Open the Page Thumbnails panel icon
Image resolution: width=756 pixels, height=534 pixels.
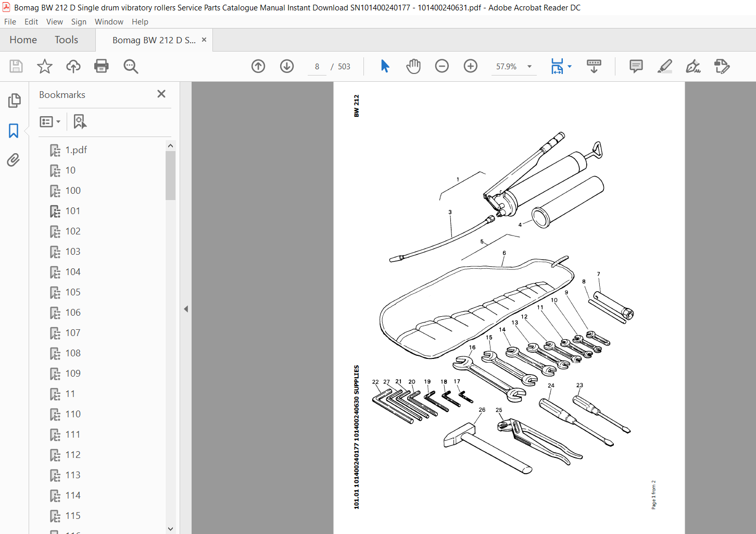pyautogui.click(x=14, y=101)
